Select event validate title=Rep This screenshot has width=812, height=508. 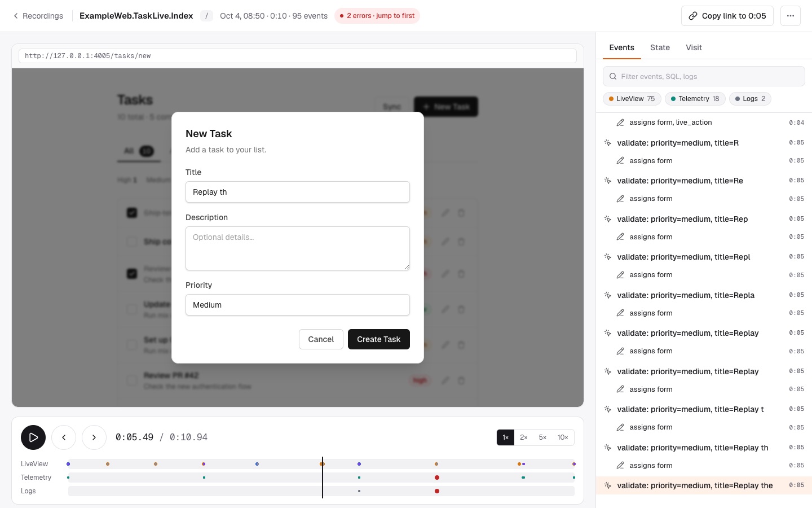[x=704, y=219]
